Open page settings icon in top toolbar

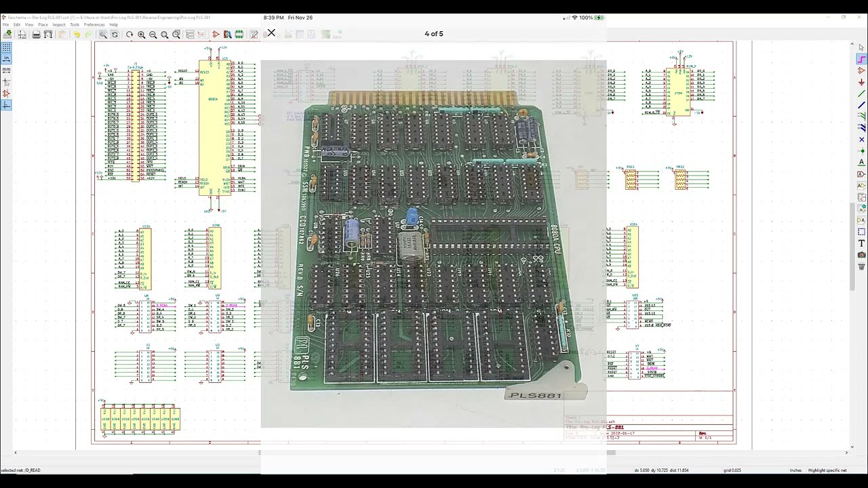pos(22,34)
